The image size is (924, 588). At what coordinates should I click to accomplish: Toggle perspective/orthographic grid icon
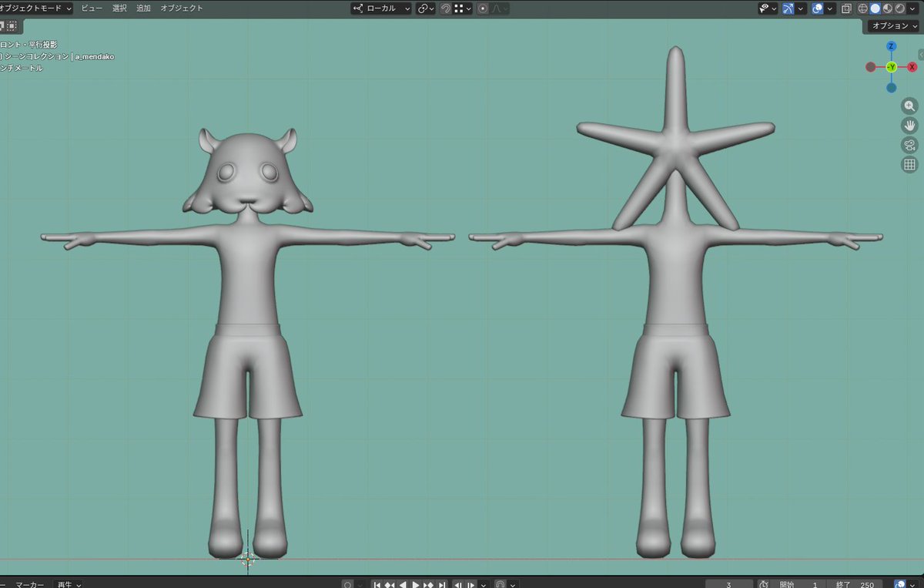[909, 164]
